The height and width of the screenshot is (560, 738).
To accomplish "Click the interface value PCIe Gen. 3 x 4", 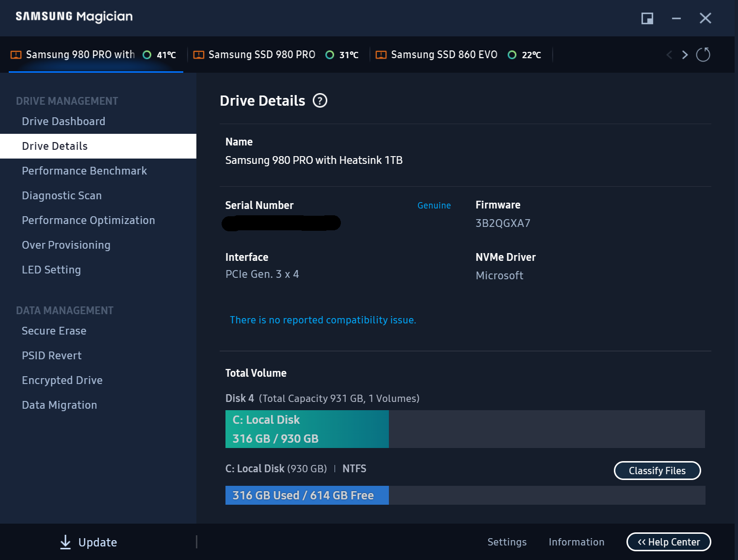I will pos(262,274).
